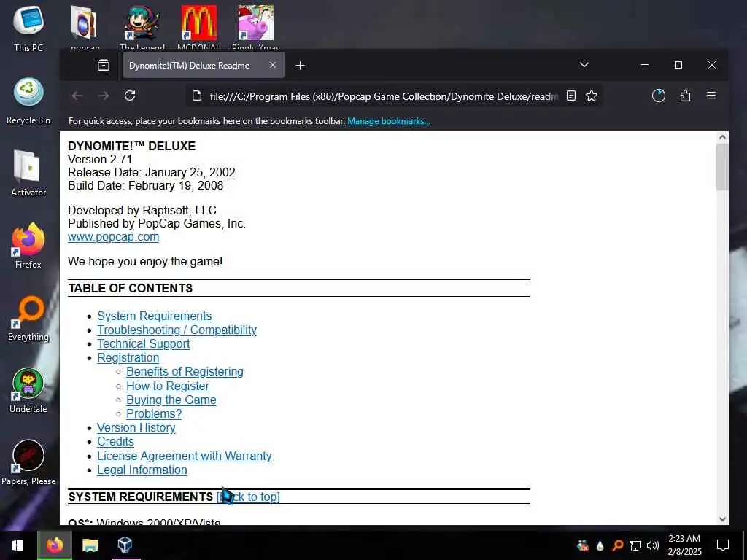This screenshot has height=560, width=747.
Task: Toggle reader view icon
Action: (570, 96)
